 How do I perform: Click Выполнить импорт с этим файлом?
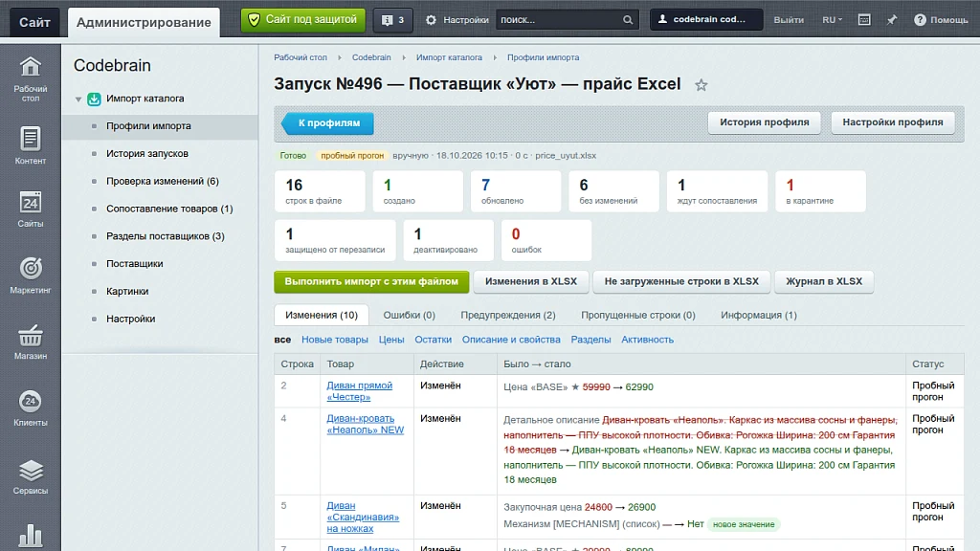click(x=371, y=282)
